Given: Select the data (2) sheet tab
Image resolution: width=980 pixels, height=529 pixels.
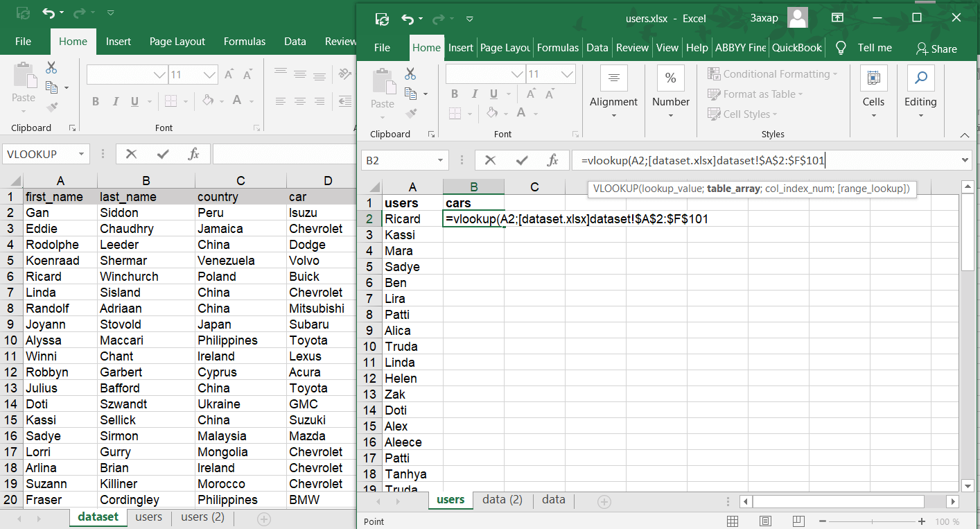Looking at the screenshot, I should pos(501,499).
